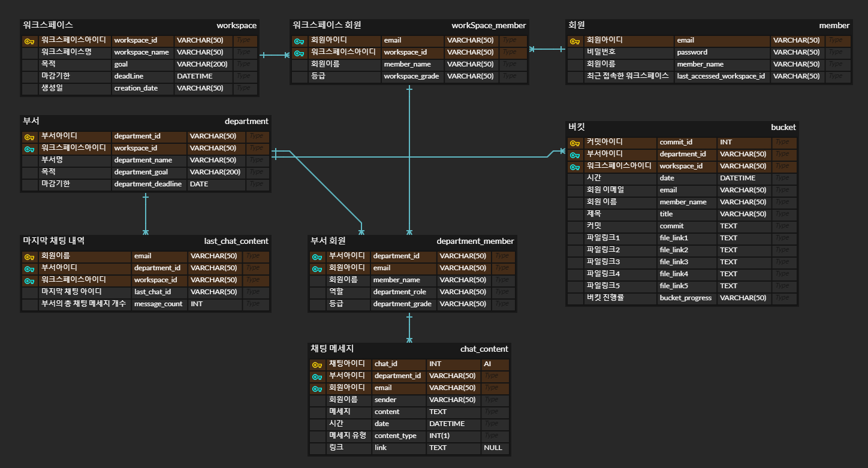Screen dimensions: 868x468
Task: Click the 'NULL' cell in the link row
Action: coord(495,448)
